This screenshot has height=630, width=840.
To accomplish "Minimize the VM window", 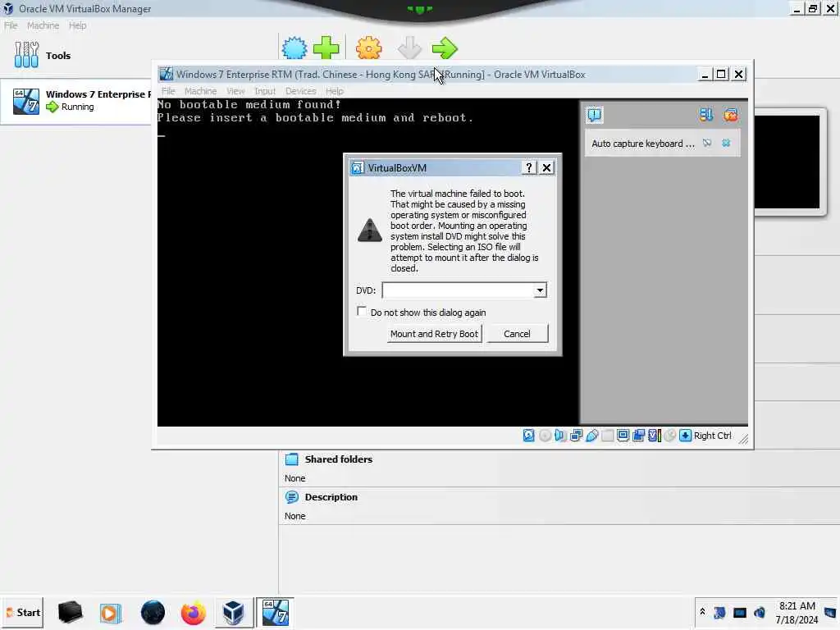I will 705,74.
